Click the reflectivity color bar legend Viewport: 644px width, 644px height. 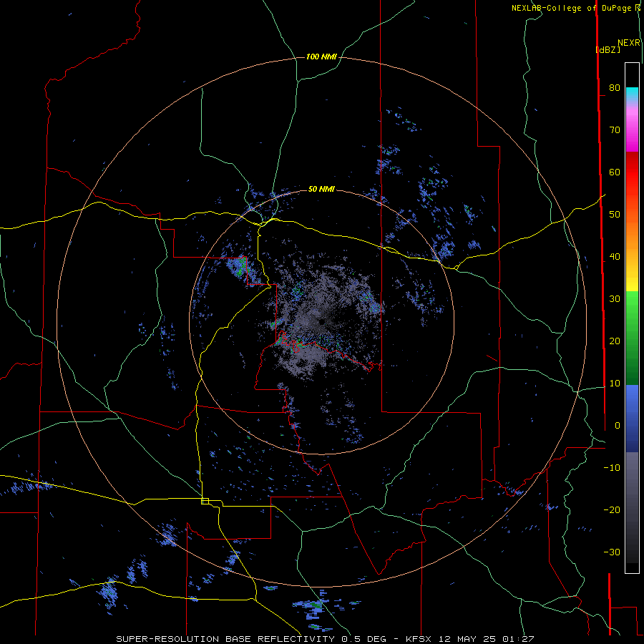point(632,318)
